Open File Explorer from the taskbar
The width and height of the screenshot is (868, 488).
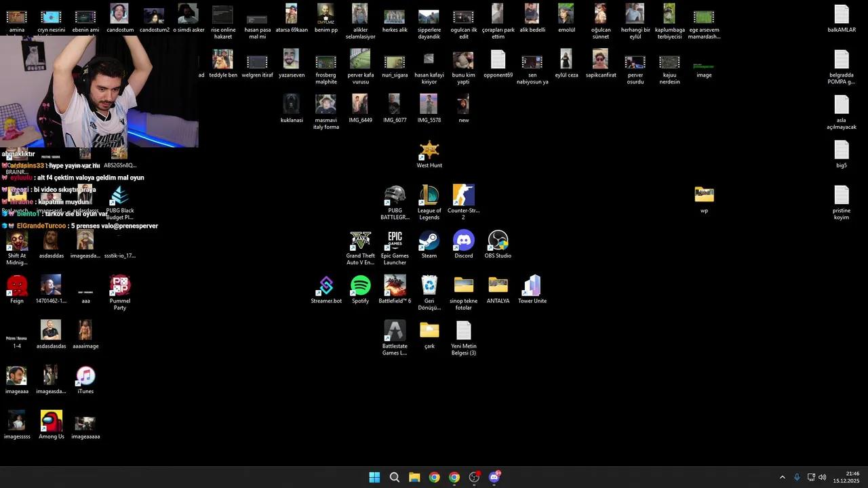pos(414,477)
